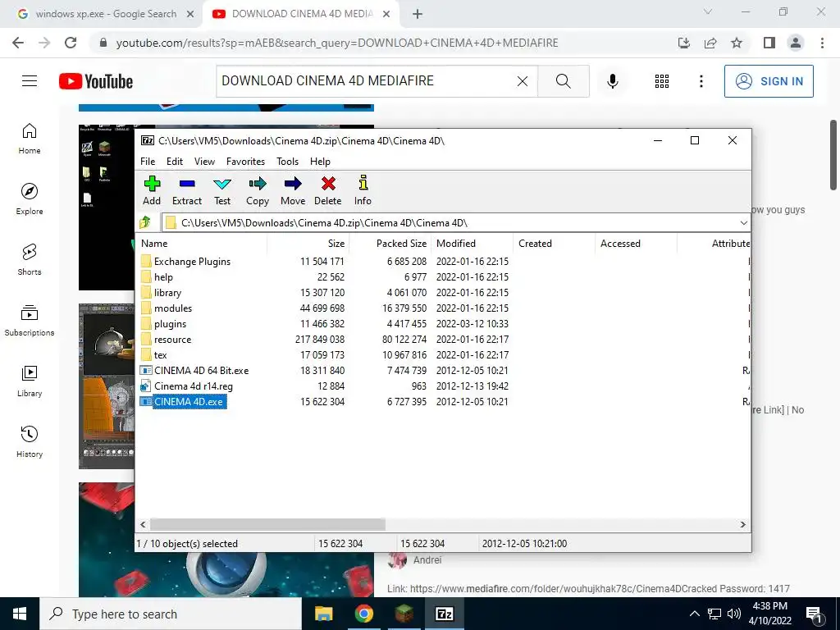Run Test from the 7-Zip toolbar
Viewport: 840px width, 630px height.
(222, 190)
